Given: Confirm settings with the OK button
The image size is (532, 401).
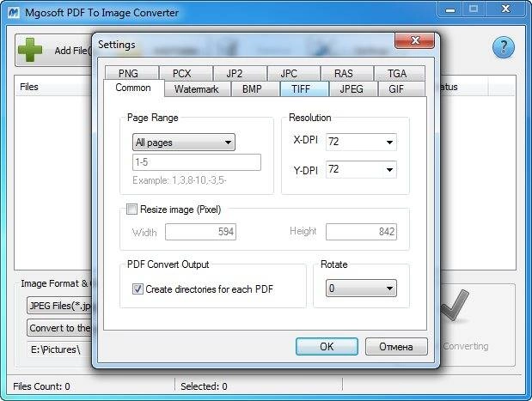Looking at the screenshot, I should point(327,346).
